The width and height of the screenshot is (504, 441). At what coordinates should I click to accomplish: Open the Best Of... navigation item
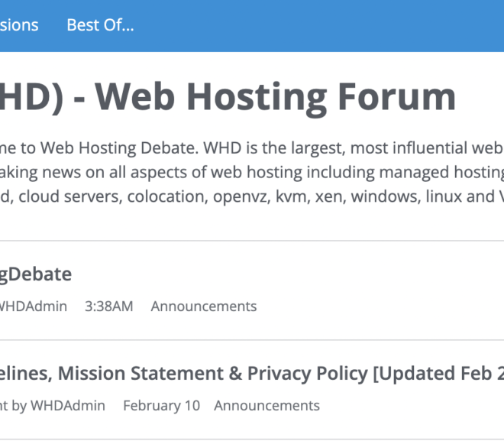point(100,25)
